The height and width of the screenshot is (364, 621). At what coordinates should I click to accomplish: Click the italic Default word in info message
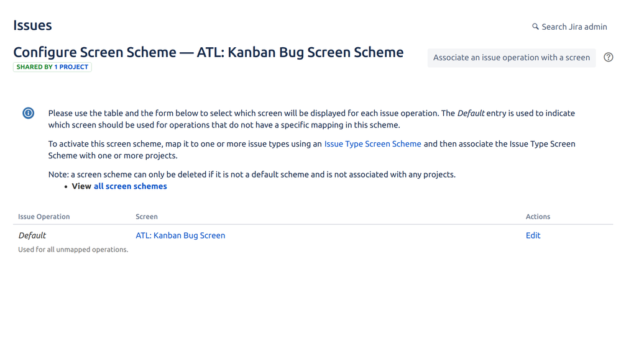coord(471,113)
